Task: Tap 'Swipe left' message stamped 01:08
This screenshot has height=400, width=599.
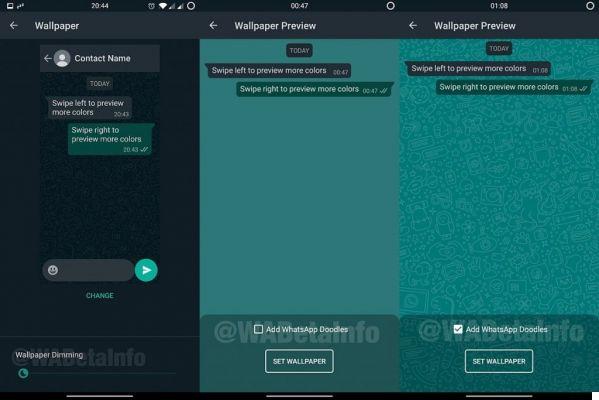Action: tap(478, 69)
